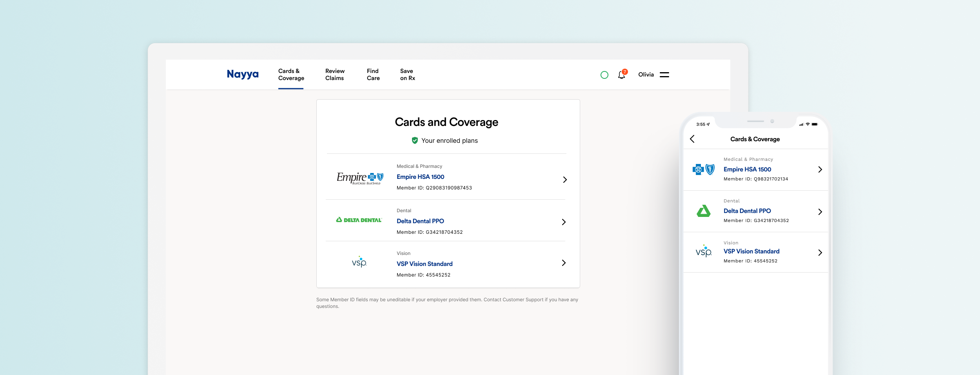Click the 'Medical & Pharmacy' label on desktop
Screen dimensions: 980x375
pos(419,166)
